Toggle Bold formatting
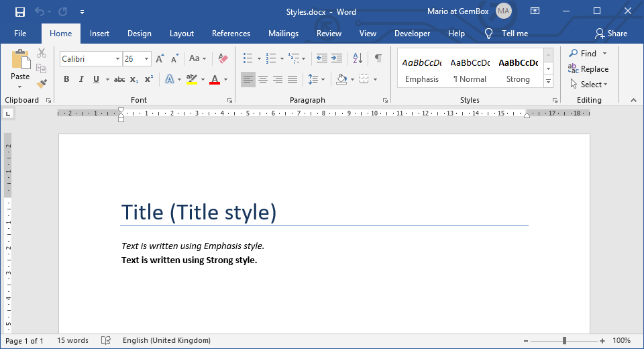The image size is (644, 349). click(66, 79)
